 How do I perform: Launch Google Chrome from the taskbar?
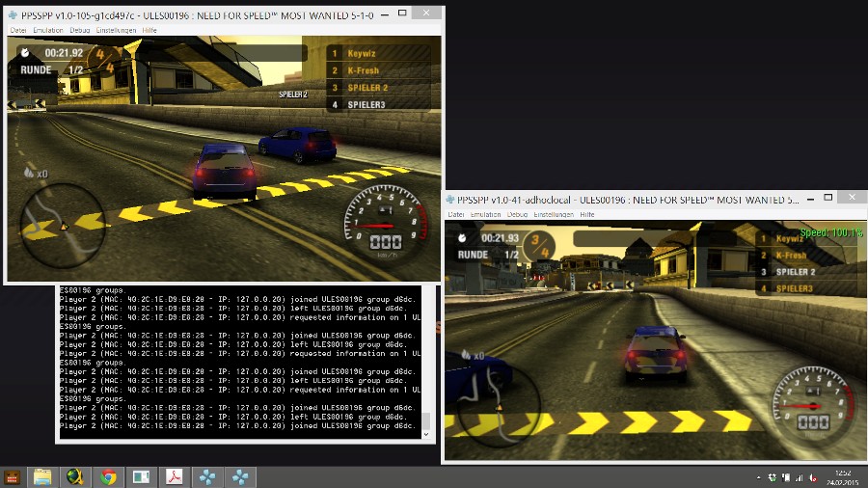tap(108, 477)
